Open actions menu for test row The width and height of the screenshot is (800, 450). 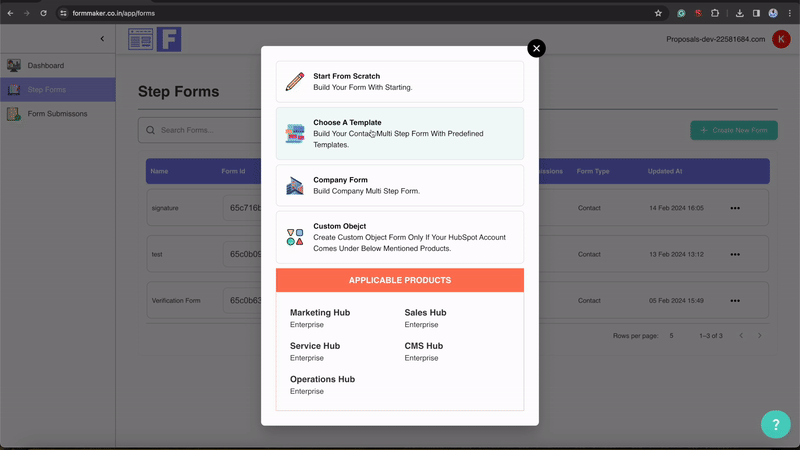[735, 254]
